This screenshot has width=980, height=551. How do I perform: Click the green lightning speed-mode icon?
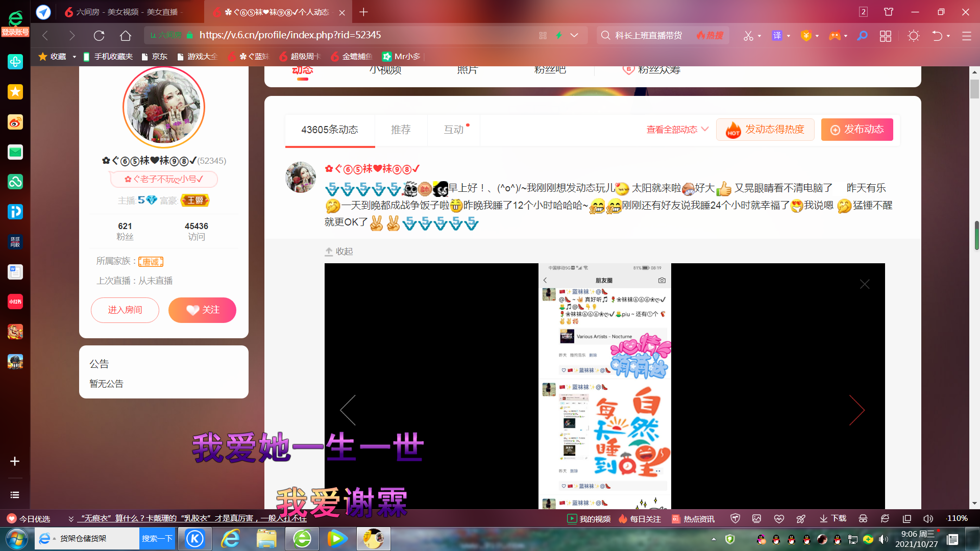pyautogui.click(x=559, y=35)
